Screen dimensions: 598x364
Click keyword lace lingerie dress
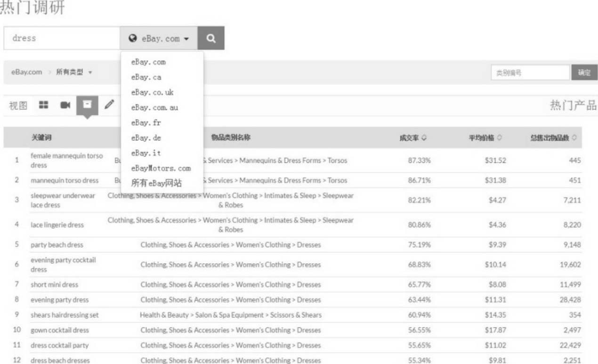(x=57, y=225)
